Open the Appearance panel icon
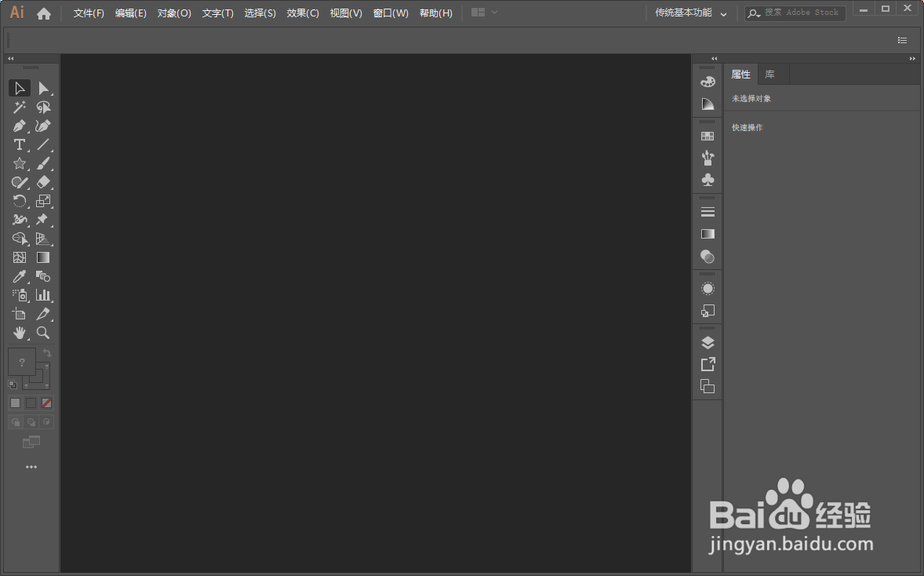Screen dimensions: 924x576 708,288
